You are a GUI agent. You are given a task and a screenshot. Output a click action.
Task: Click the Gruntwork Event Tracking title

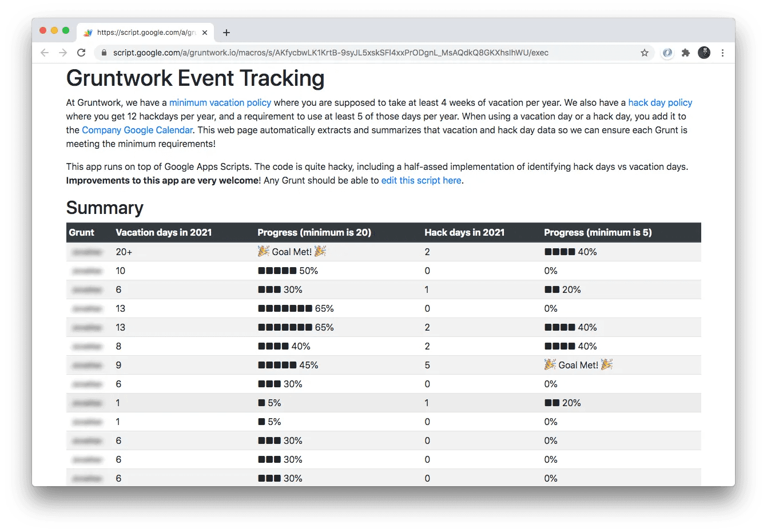click(195, 78)
